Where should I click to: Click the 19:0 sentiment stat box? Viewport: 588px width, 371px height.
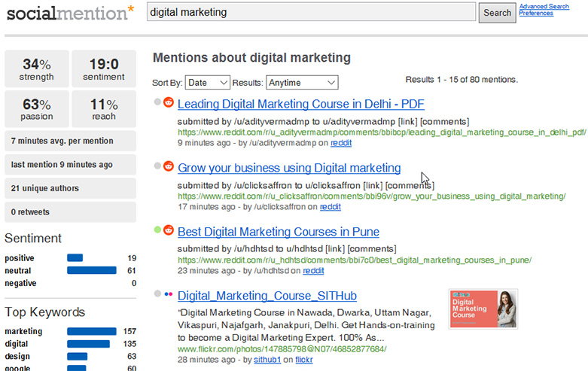coord(104,68)
